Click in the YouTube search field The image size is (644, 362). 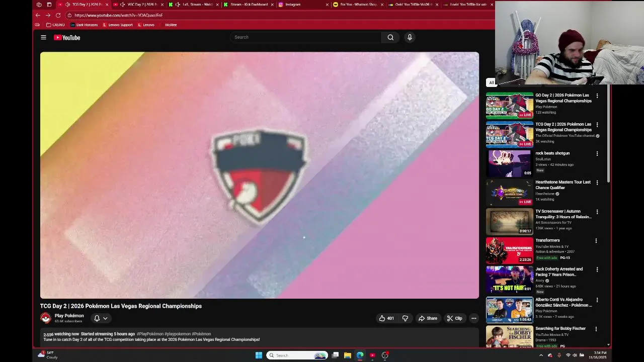coord(306,37)
